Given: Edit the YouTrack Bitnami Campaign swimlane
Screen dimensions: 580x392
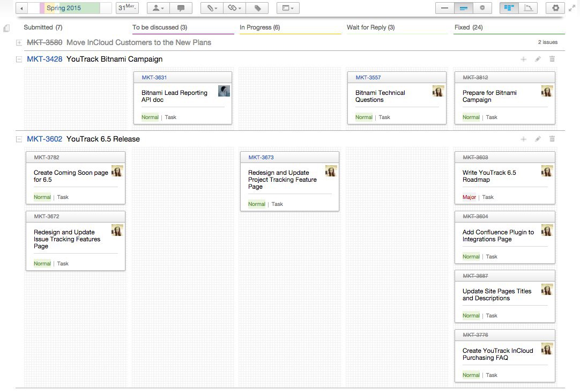Looking at the screenshot, I should [538, 59].
